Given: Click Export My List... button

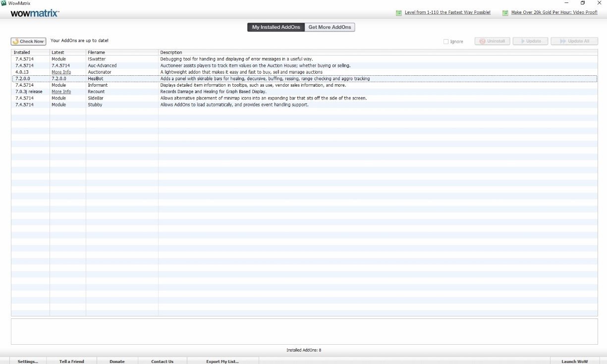Looking at the screenshot, I should coord(222,362).
